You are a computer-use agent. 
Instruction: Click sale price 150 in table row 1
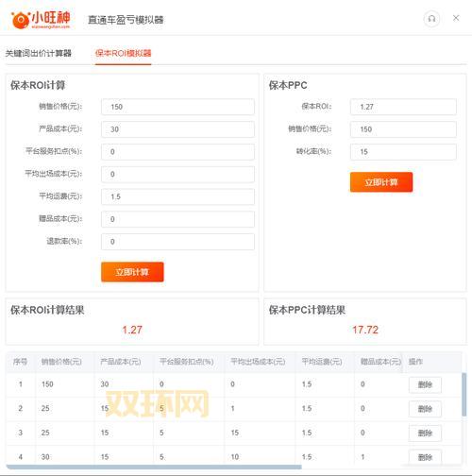tap(47, 384)
